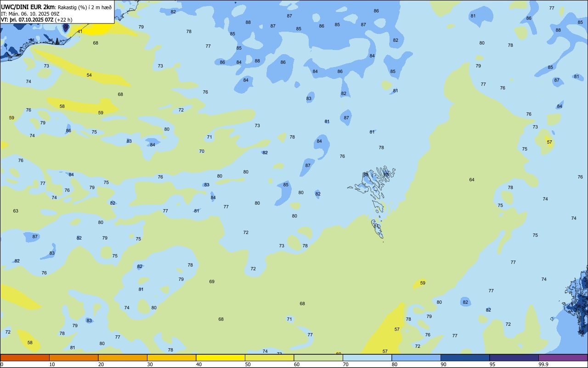Click the "Rakastig (%) í 2 m hæð" label
This screenshot has width=588, height=368.
(85, 7)
